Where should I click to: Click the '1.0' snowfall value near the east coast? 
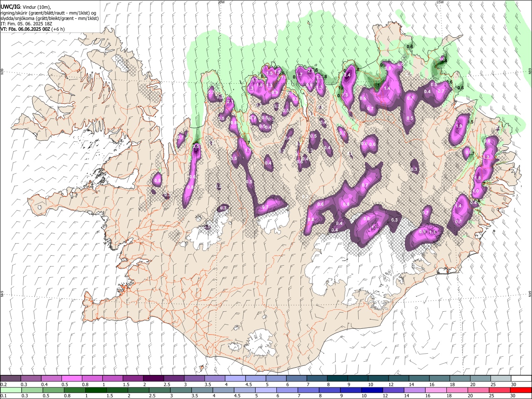click(476, 191)
